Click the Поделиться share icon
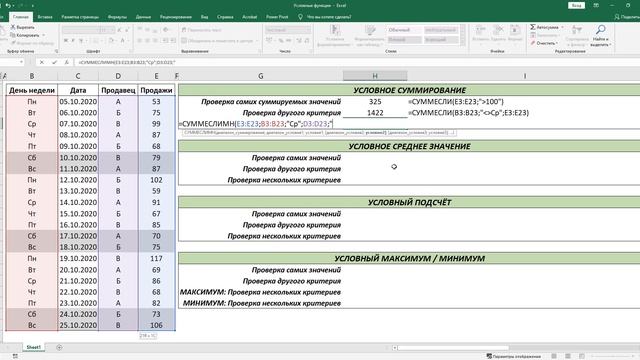The width and height of the screenshot is (640, 360). (x=617, y=17)
